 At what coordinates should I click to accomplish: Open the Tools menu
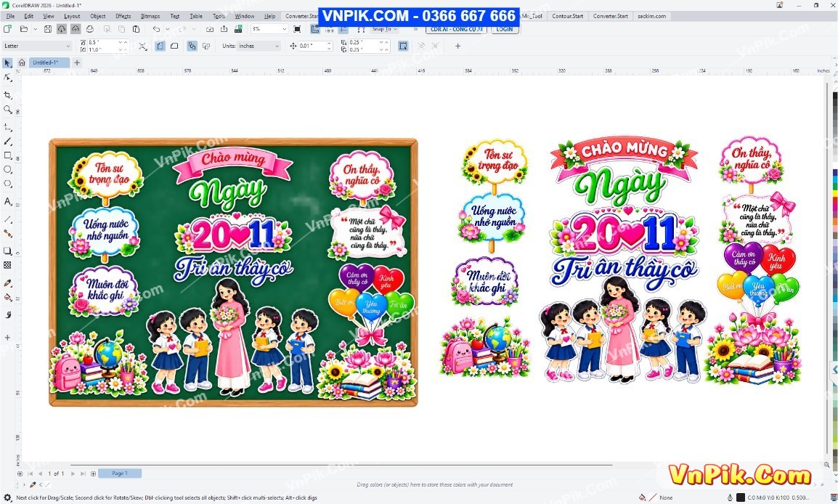coord(219,16)
